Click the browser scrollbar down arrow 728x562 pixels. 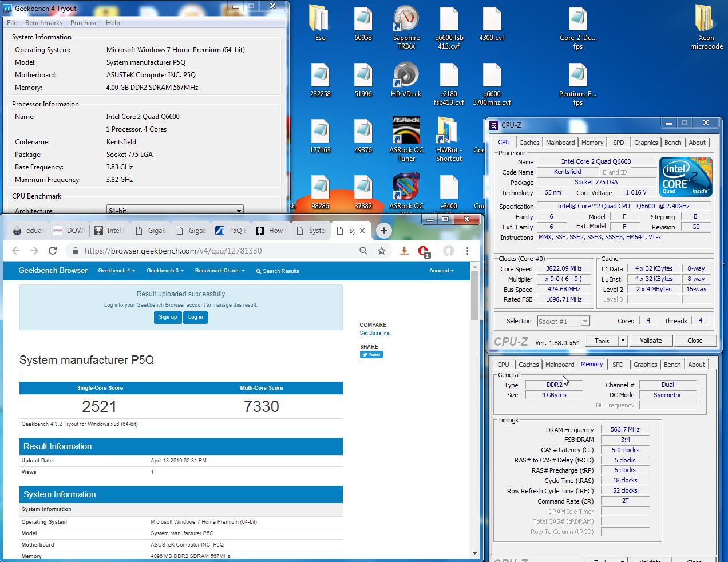point(474,553)
